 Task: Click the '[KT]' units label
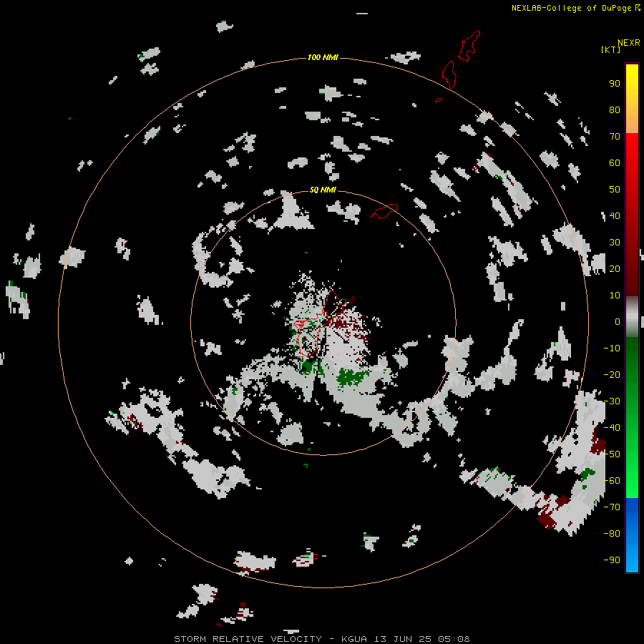[611, 49]
